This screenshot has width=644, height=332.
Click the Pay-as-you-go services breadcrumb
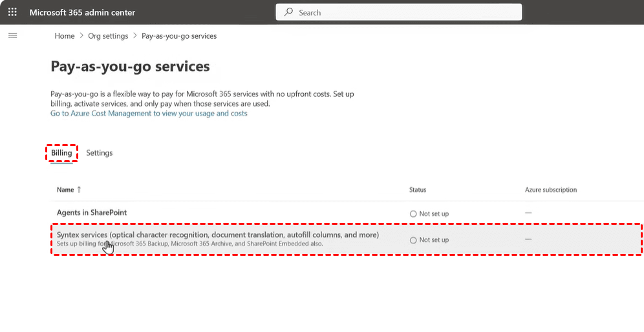[179, 36]
